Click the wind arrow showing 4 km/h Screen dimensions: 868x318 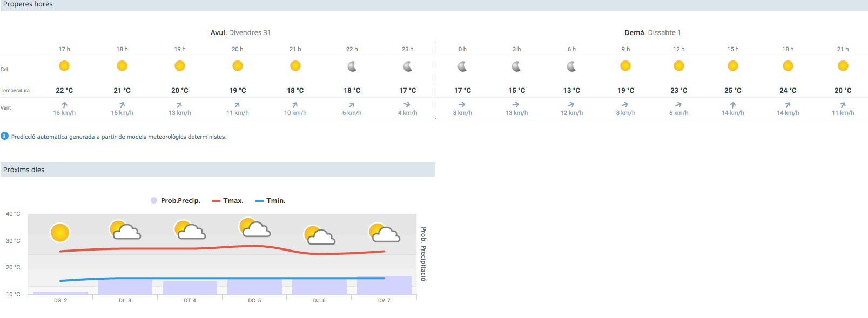point(407,105)
